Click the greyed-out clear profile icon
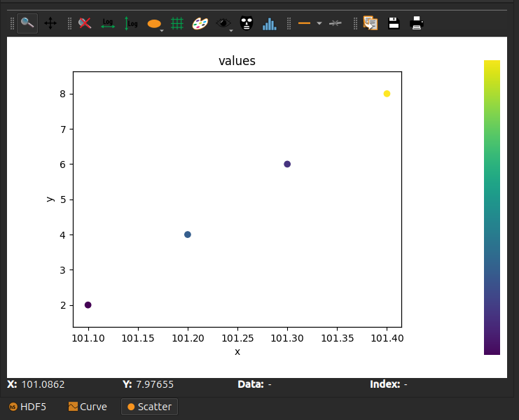519x420 pixels. click(x=335, y=23)
